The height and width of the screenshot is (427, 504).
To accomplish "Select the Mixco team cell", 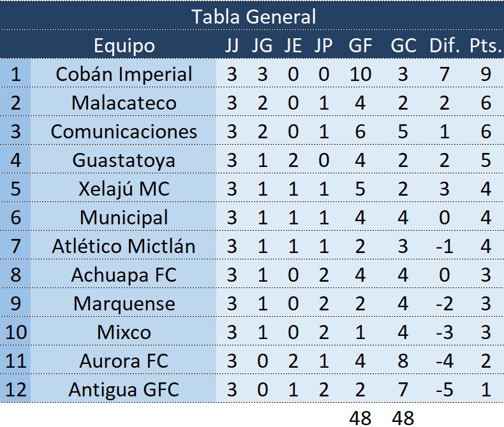I will point(124,332).
